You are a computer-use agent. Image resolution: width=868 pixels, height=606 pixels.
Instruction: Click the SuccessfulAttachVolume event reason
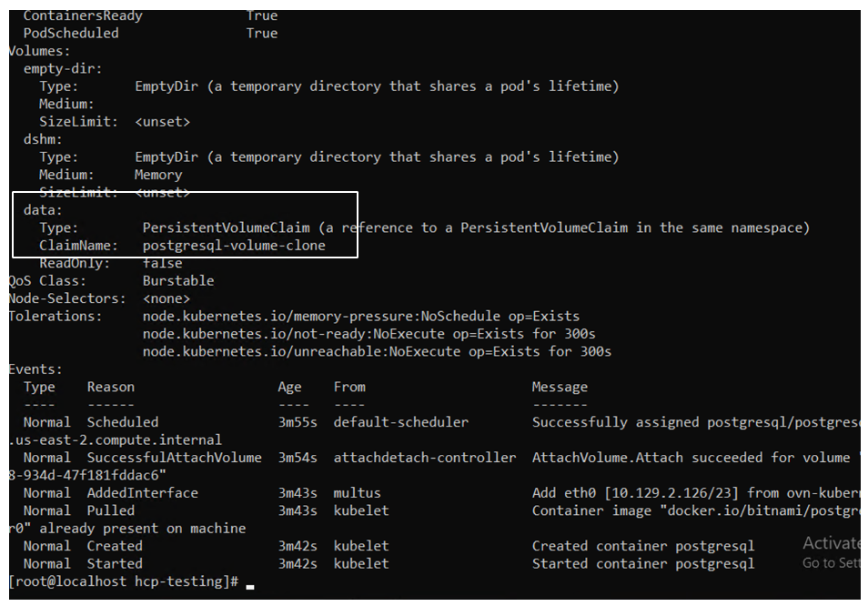[174, 458]
